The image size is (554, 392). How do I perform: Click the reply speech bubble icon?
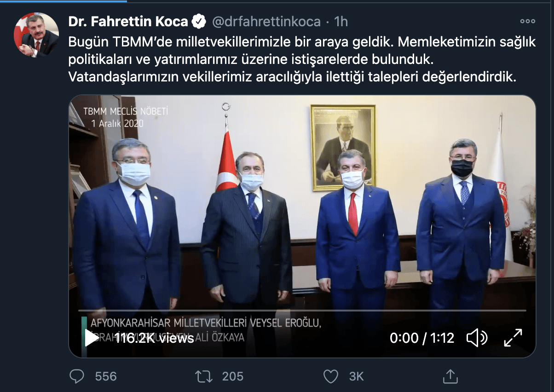click(77, 376)
